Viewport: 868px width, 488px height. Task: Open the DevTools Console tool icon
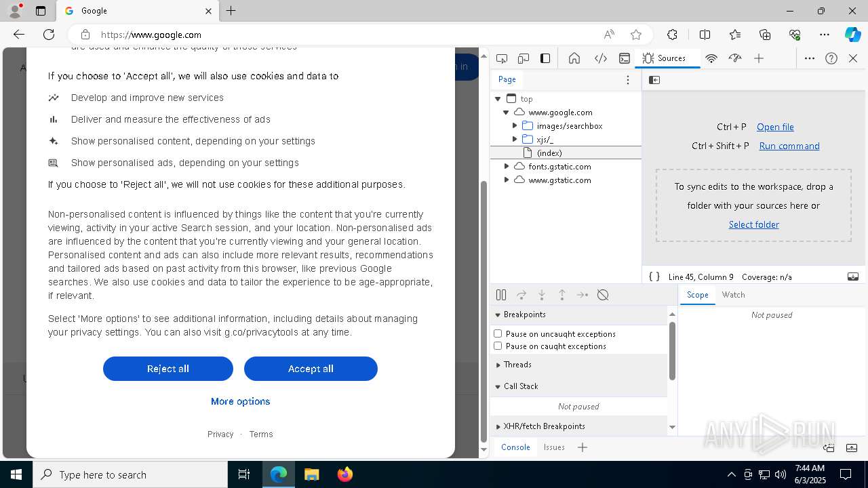[625, 58]
